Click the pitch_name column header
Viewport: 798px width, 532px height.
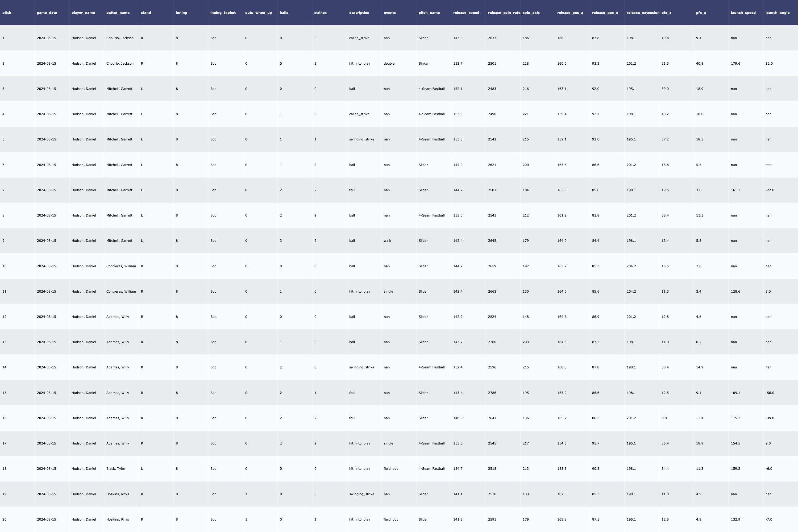point(429,13)
